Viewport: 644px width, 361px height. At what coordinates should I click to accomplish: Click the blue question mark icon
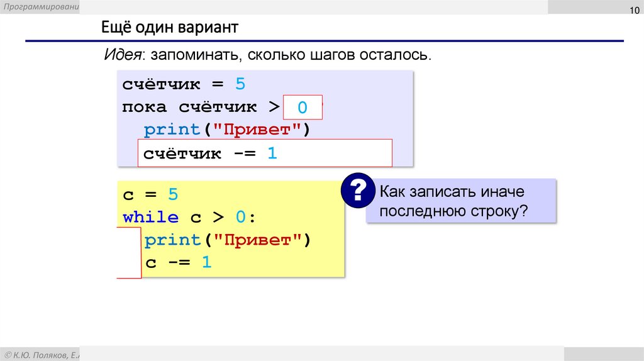358,190
